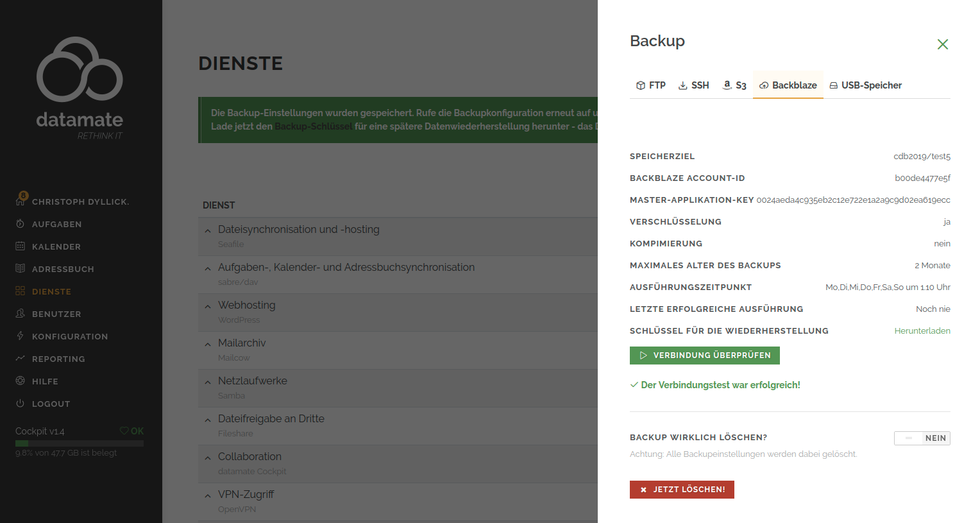Select the USB-Speicher tab
Viewport: 980px width, 523px height.
865,85
